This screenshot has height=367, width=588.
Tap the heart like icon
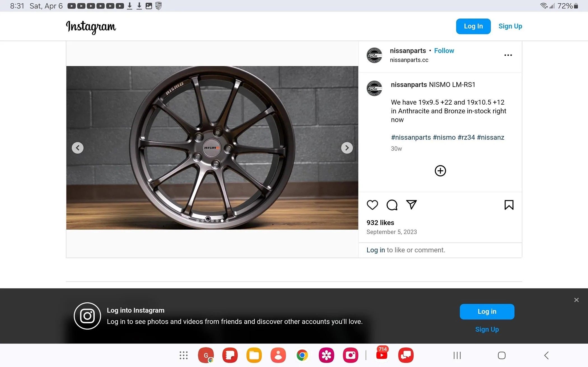372,205
